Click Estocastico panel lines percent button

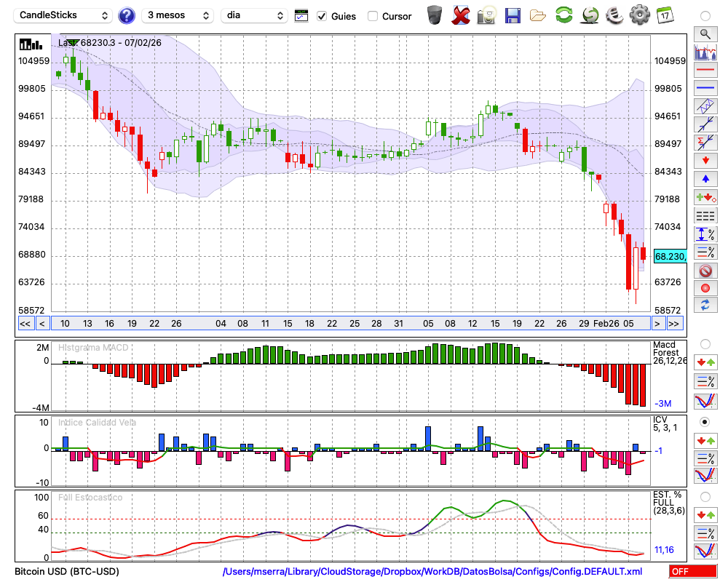point(705,533)
